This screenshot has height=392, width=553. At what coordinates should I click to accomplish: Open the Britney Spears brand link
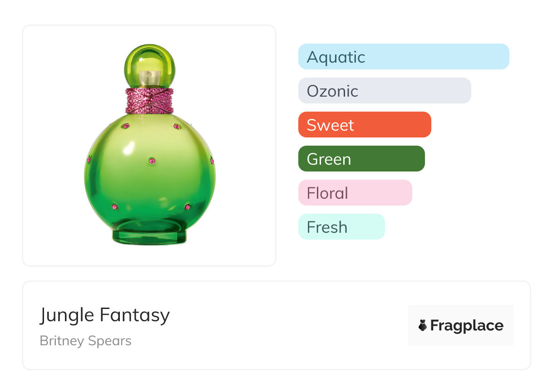(x=85, y=341)
